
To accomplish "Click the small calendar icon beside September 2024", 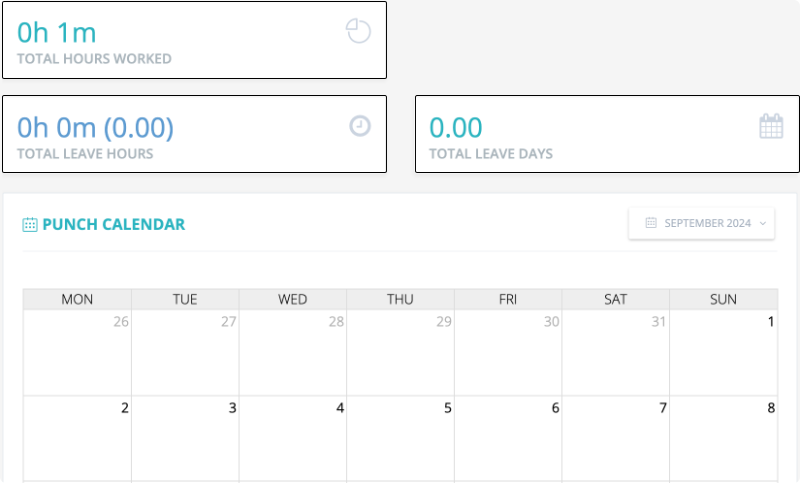I will pos(651,223).
